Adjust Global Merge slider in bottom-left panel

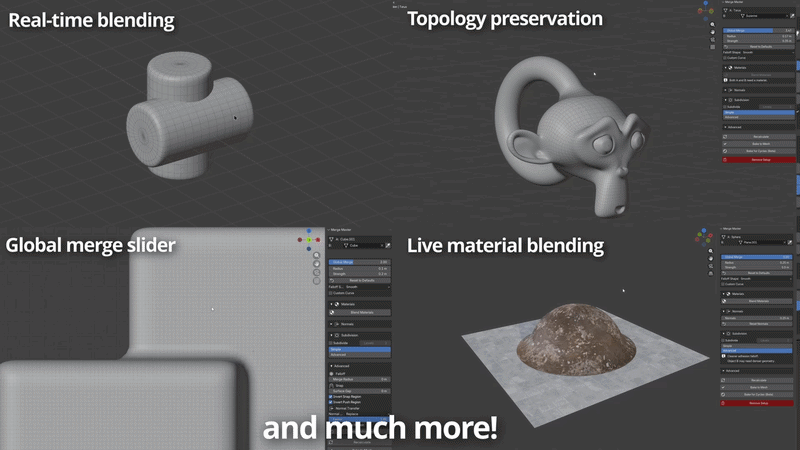pos(360,262)
